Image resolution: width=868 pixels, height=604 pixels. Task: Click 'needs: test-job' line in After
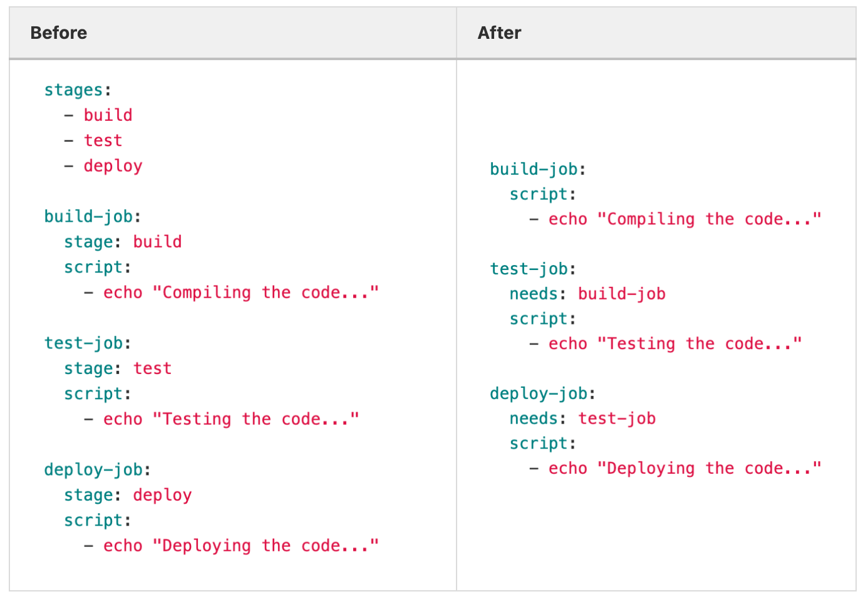click(582, 419)
